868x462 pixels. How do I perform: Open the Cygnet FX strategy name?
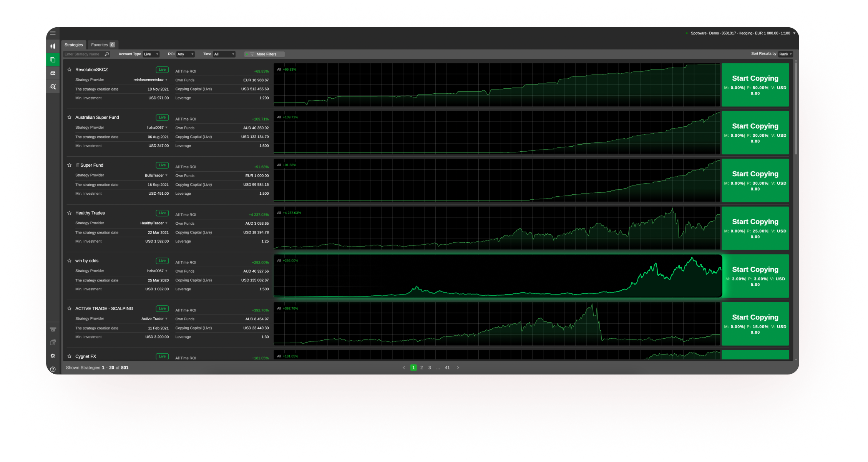[x=86, y=356]
